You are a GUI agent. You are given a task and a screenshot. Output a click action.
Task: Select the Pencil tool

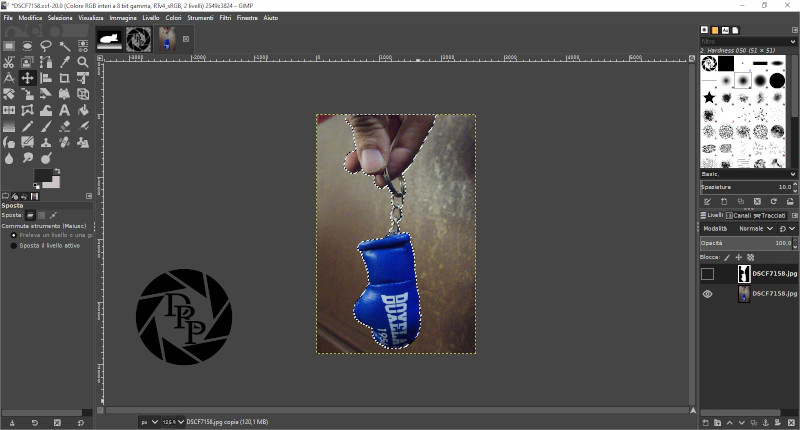tap(28, 127)
